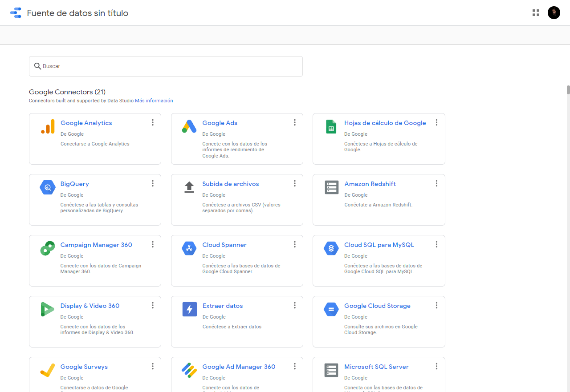Click the Google Cloud Storage icon
570x392 pixels.
[x=331, y=309]
